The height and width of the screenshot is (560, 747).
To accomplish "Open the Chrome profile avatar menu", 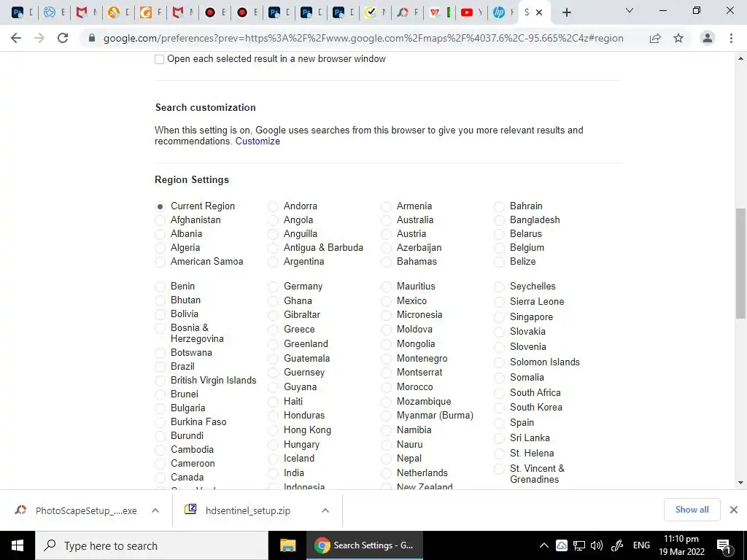I will pos(708,38).
